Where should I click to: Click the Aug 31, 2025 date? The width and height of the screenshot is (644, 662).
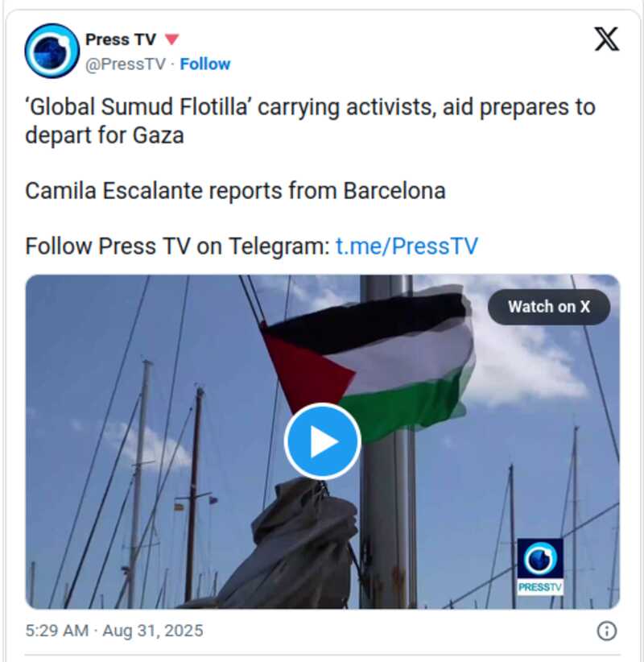153,631
